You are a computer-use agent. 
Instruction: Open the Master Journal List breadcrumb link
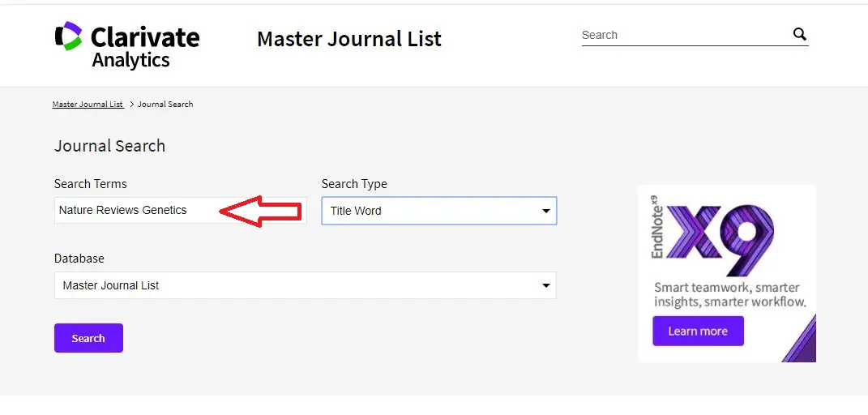[88, 104]
